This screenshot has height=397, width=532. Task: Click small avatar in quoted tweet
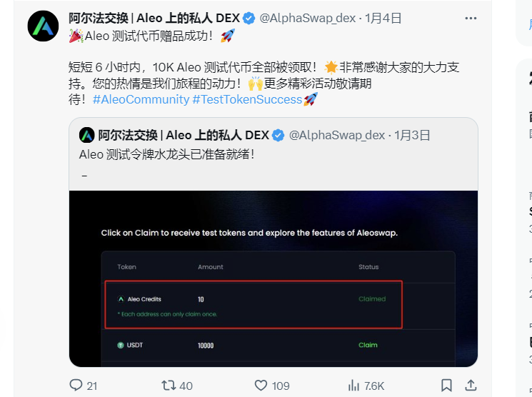(87, 136)
